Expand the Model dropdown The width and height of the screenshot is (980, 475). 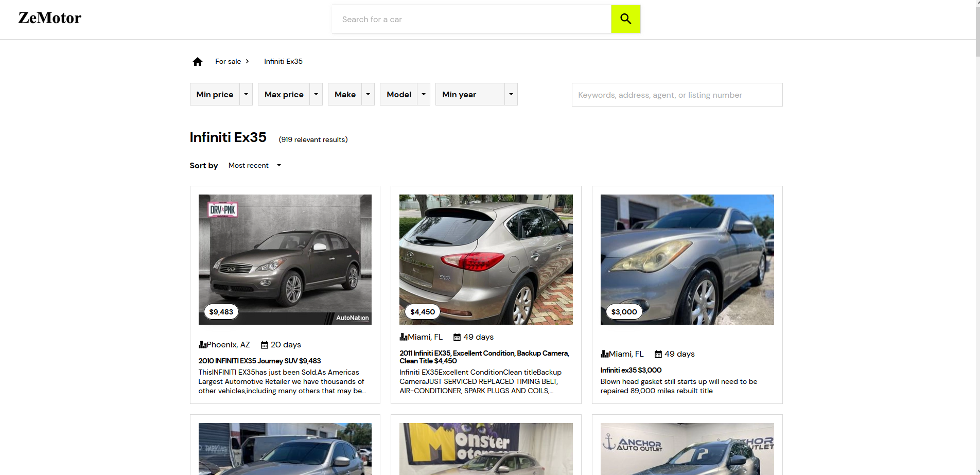pyautogui.click(x=405, y=94)
